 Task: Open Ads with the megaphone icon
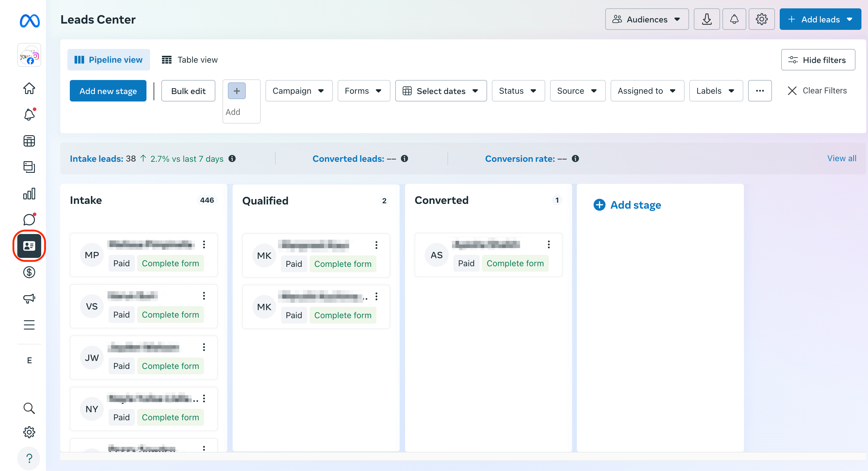pos(29,298)
